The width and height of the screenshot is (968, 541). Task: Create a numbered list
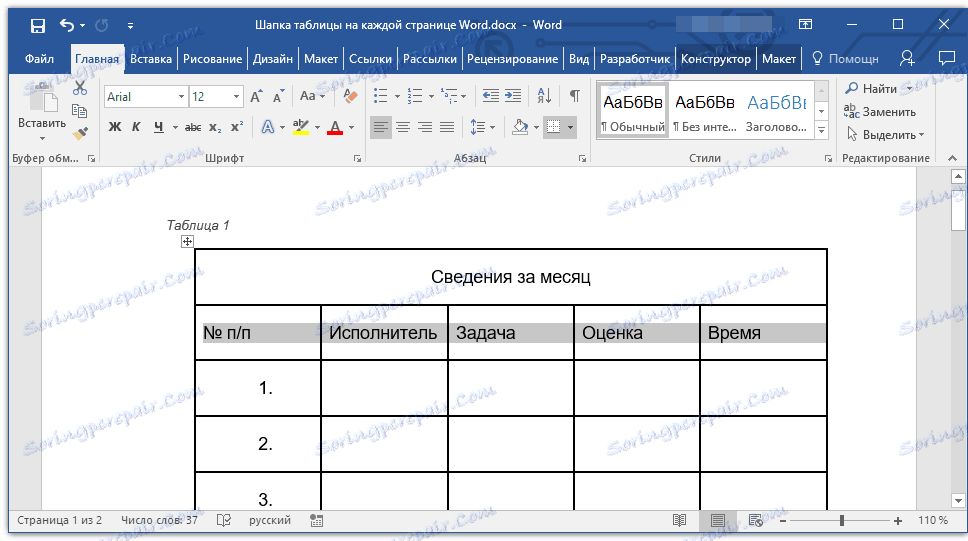[415, 96]
